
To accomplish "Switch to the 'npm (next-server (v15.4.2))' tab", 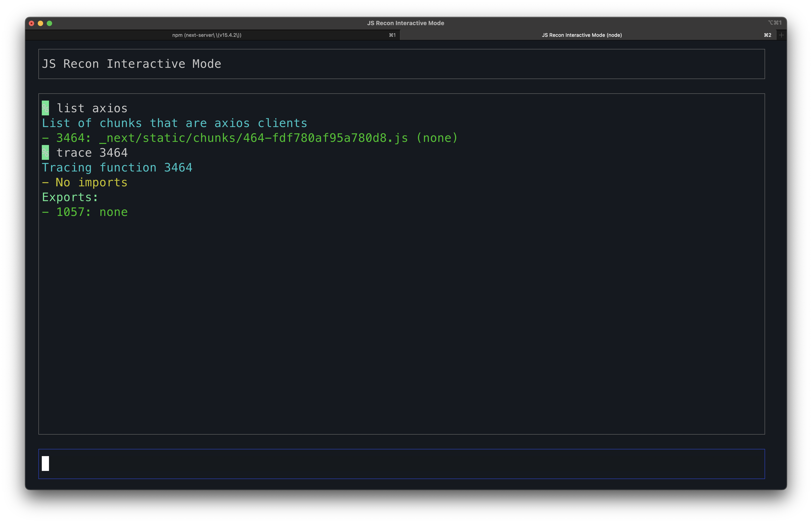I will [x=207, y=35].
